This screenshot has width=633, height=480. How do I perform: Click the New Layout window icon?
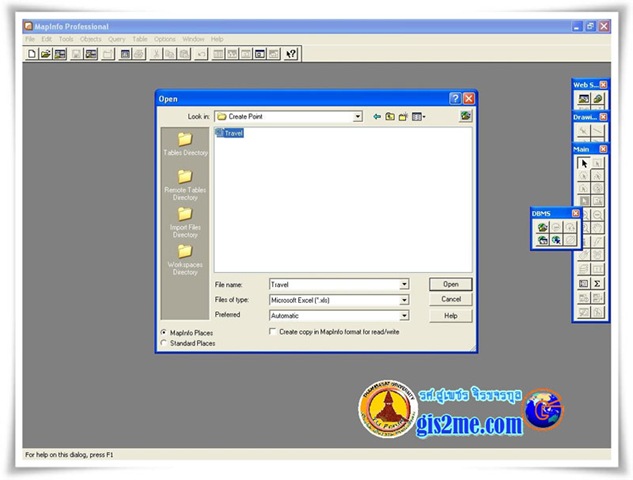click(x=260, y=54)
